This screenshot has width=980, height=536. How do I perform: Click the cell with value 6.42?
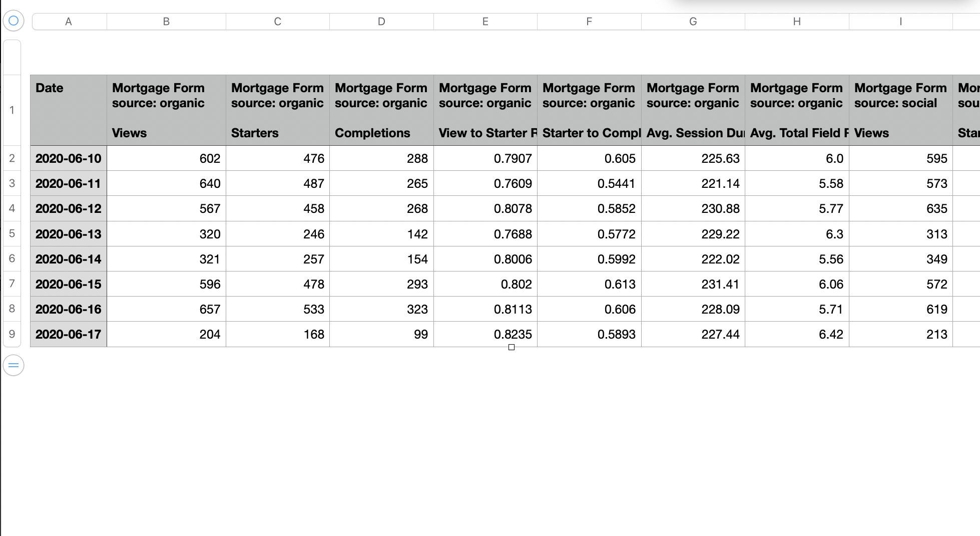tap(797, 334)
